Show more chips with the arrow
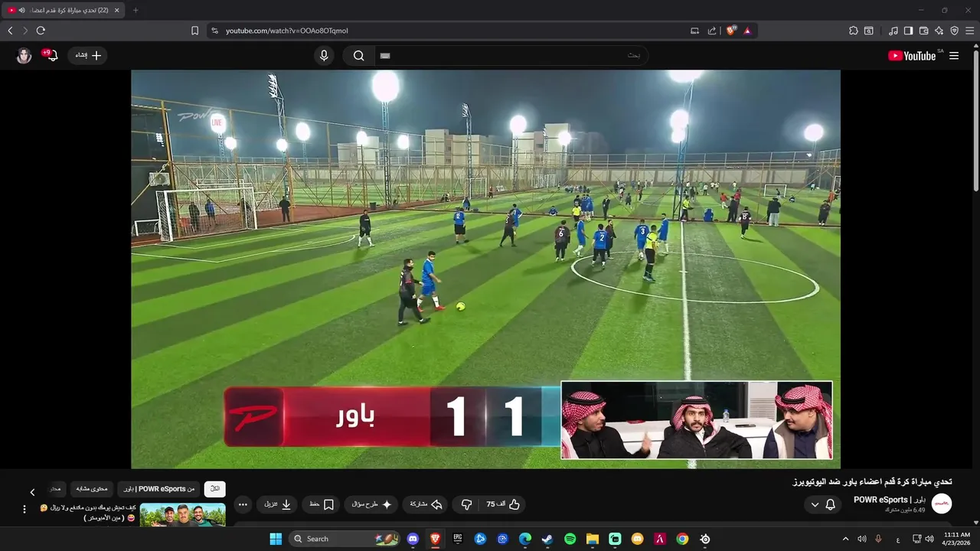The image size is (980, 551). click(32, 492)
